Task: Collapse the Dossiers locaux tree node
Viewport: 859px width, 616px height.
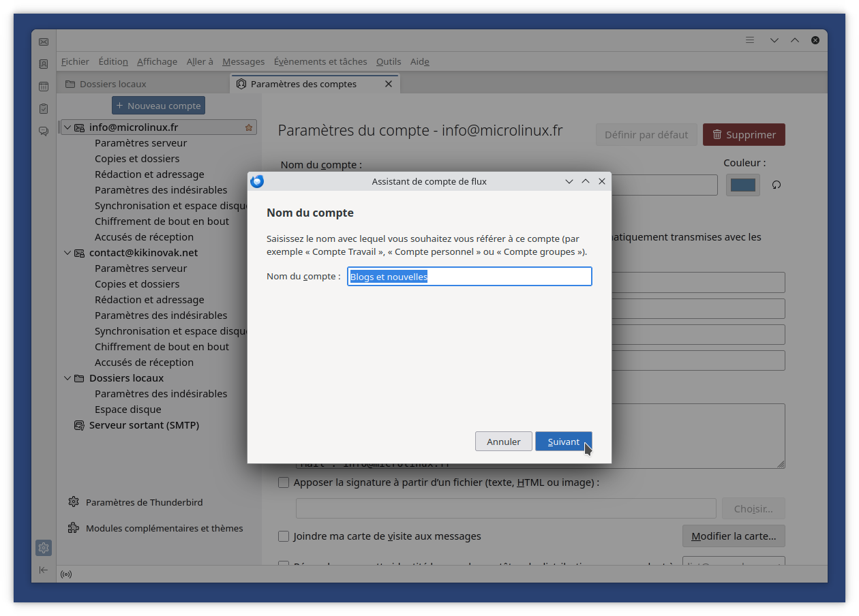Action: 67,378
